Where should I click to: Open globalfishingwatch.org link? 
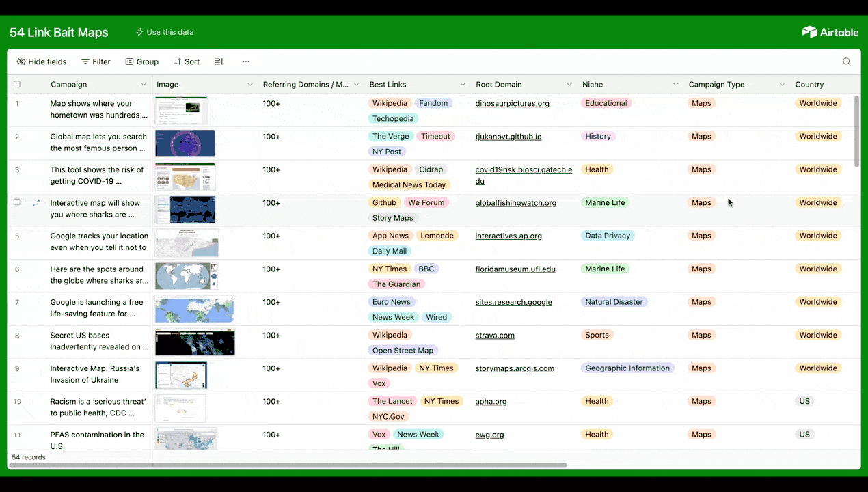pyautogui.click(x=516, y=203)
